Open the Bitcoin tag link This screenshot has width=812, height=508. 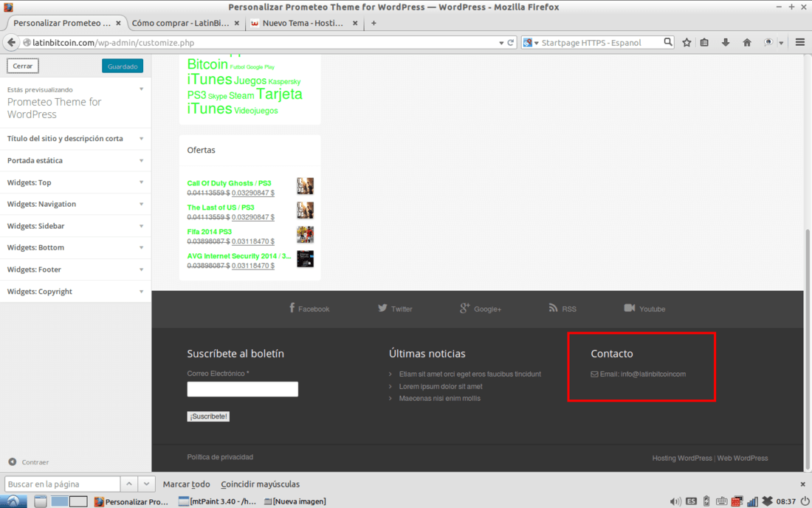(207, 64)
